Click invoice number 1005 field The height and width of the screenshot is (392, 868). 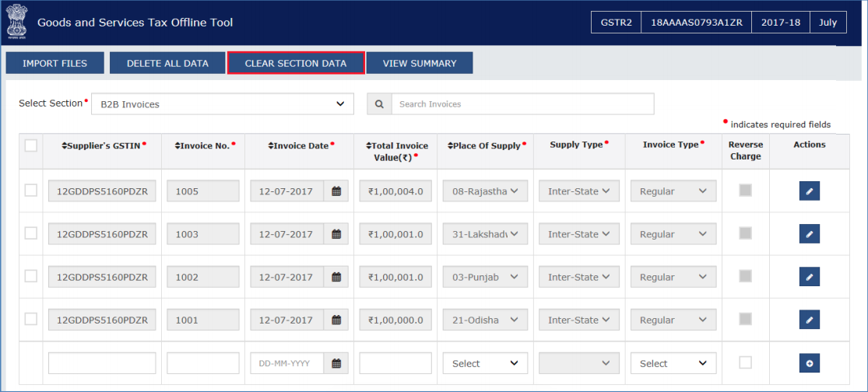click(203, 191)
